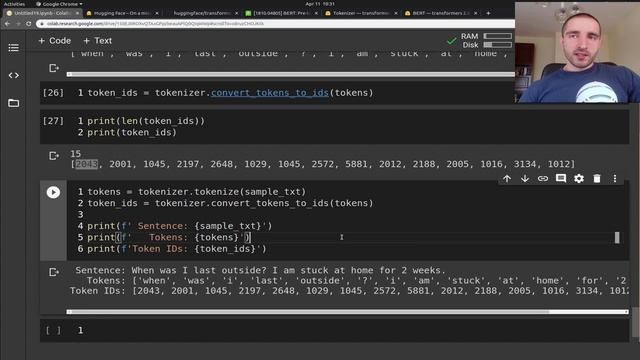
Task: Open more cell actions menu
Action: pyautogui.click(x=615, y=179)
